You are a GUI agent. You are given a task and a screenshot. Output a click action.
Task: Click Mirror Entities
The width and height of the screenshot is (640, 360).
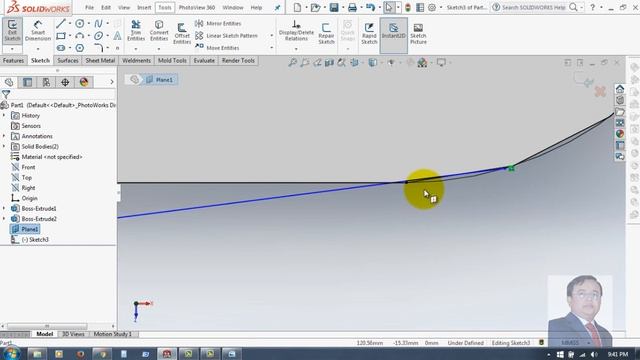pyautogui.click(x=218, y=24)
